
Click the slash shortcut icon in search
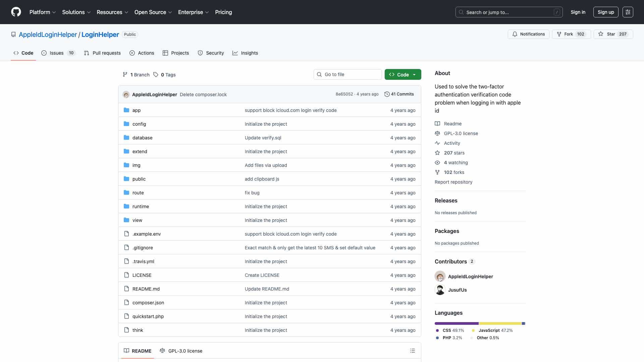point(557,12)
